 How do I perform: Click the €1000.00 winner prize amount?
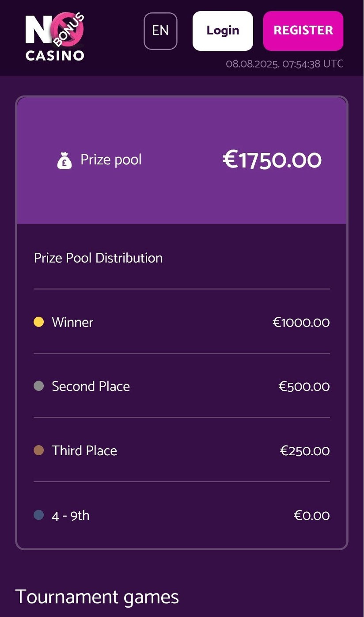pyautogui.click(x=301, y=322)
